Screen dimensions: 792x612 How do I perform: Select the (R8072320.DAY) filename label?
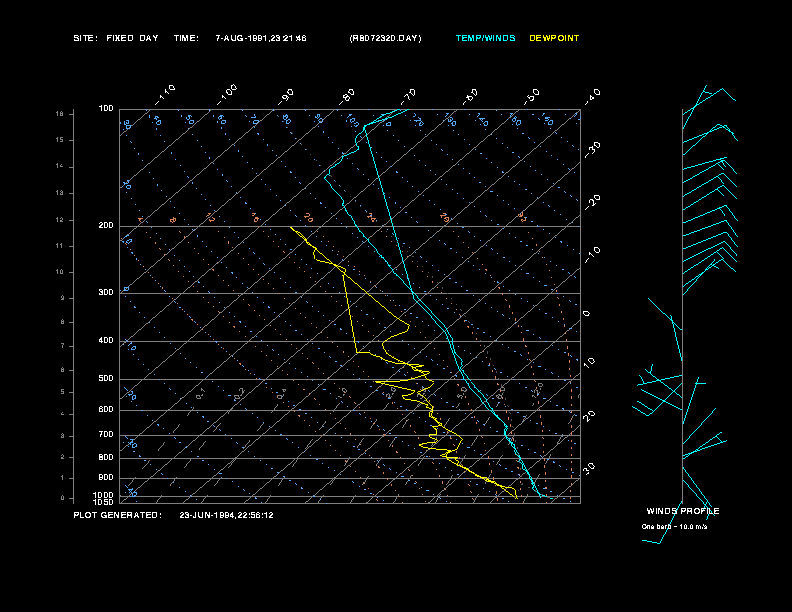pos(385,38)
